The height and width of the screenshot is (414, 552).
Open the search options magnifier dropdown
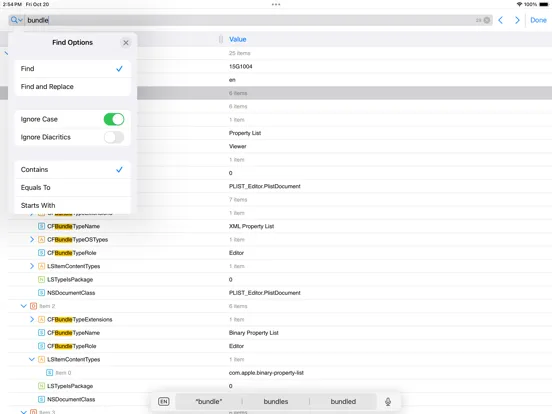[x=16, y=20]
